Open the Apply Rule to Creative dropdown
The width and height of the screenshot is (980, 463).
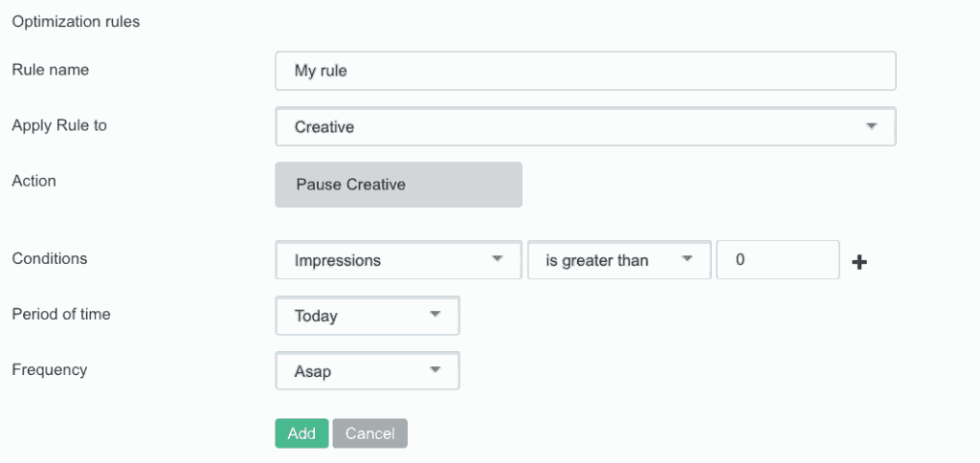tap(585, 126)
